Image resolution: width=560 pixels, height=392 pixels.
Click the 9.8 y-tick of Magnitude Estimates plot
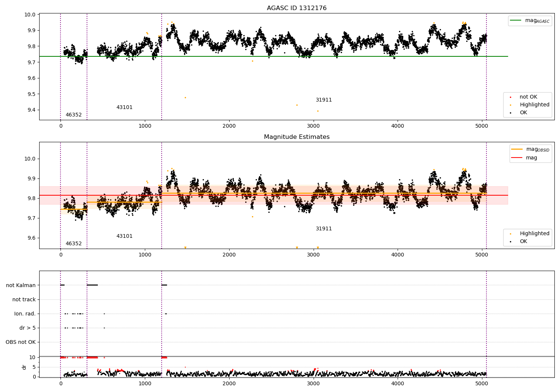pos(31,198)
